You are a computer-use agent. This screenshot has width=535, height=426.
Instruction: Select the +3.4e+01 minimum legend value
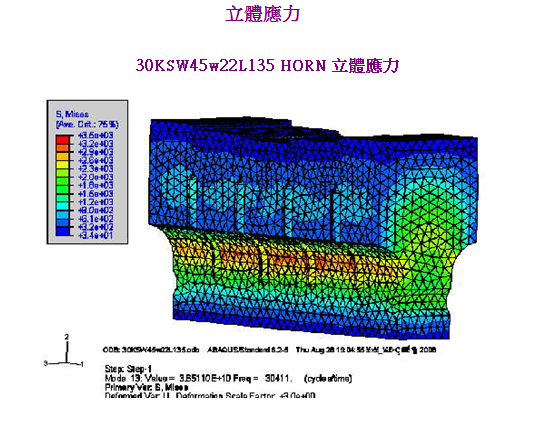pyautogui.click(x=96, y=235)
